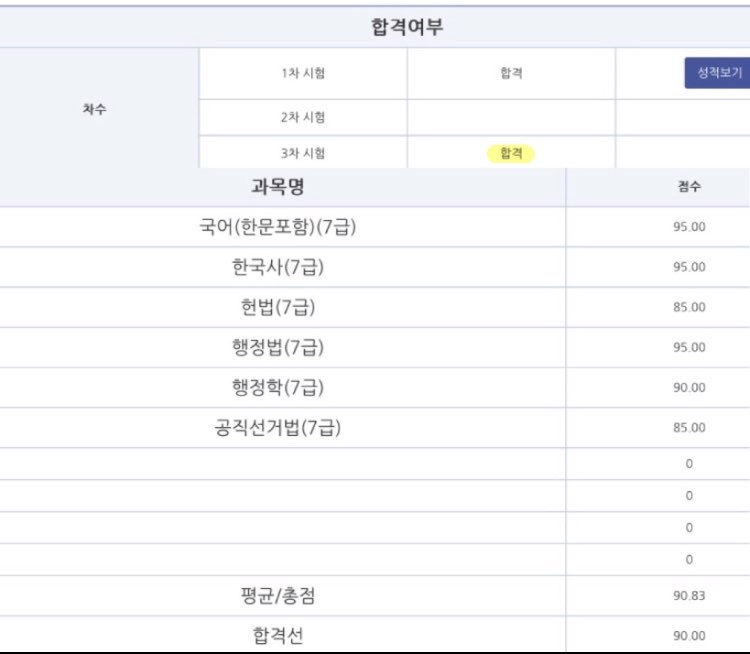Select the 2차 시험 row label

click(x=303, y=117)
